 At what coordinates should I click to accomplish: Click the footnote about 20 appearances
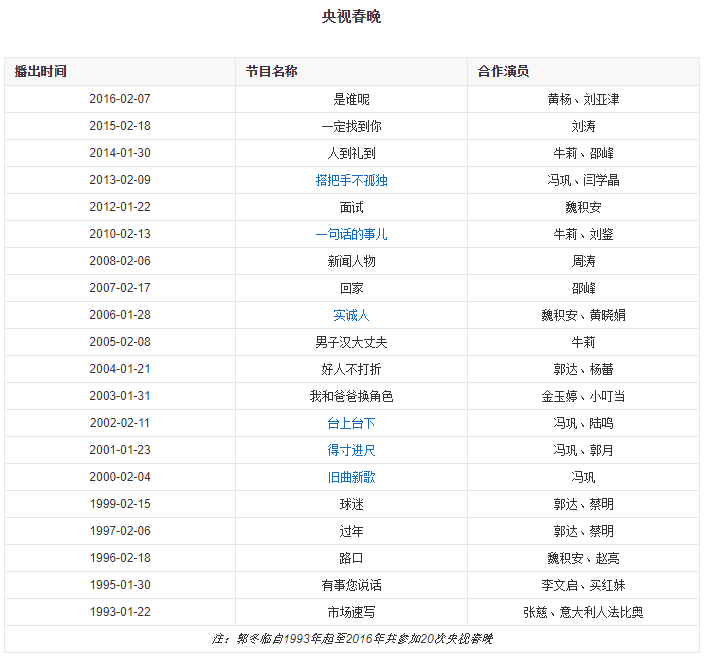351,638
